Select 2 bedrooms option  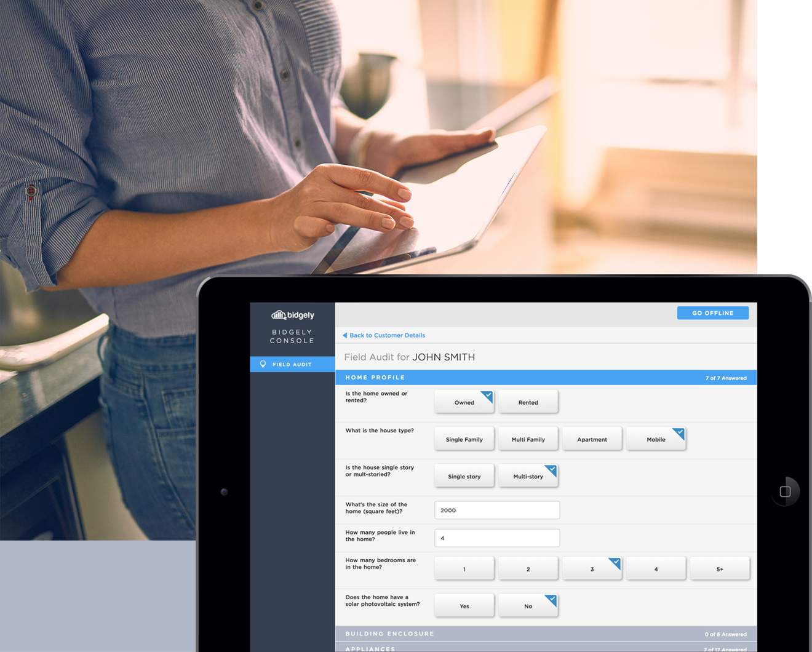pyautogui.click(x=528, y=569)
